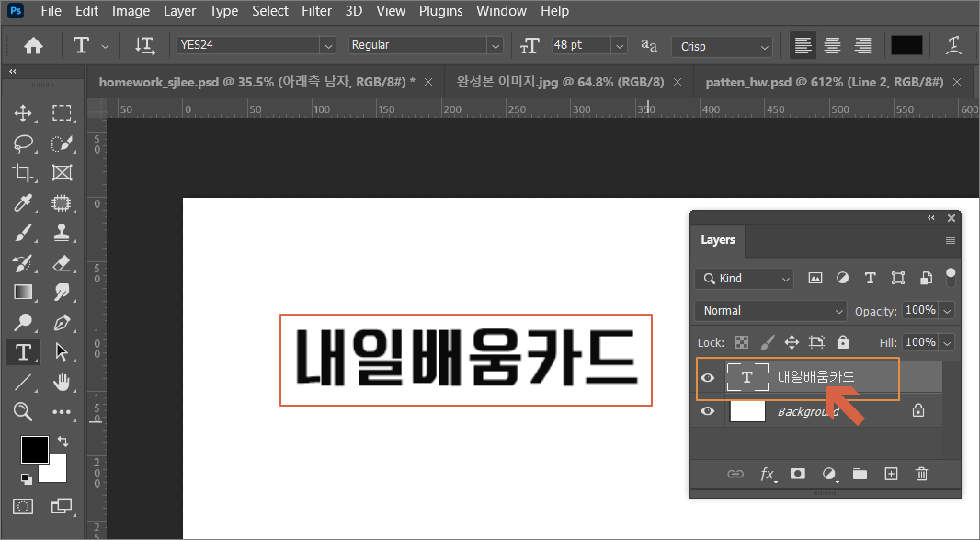
Task: Open the font style dropdown Regular
Action: click(495, 46)
